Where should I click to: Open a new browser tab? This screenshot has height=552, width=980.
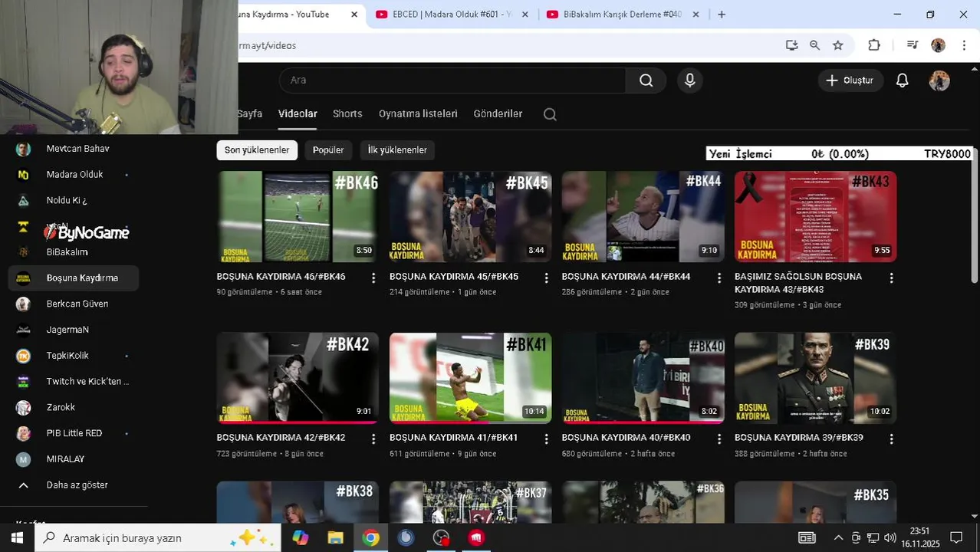[x=721, y=15]
